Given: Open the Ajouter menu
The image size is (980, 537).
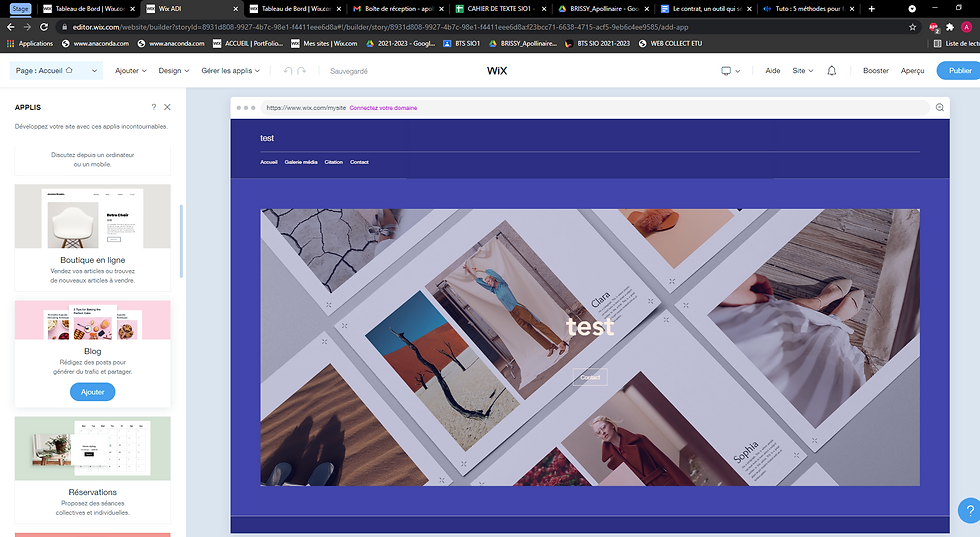Looking at the screenshot, I should (131, 71).
